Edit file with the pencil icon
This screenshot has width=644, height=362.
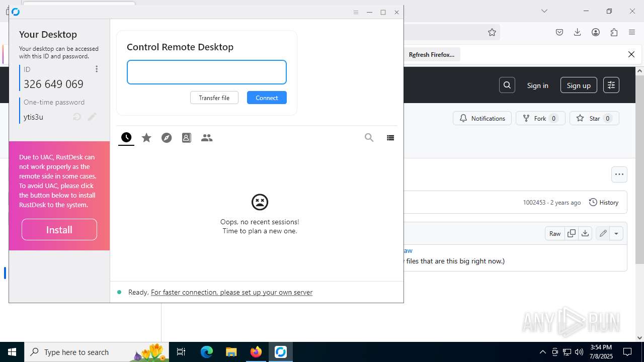click(x=603, y=233)
